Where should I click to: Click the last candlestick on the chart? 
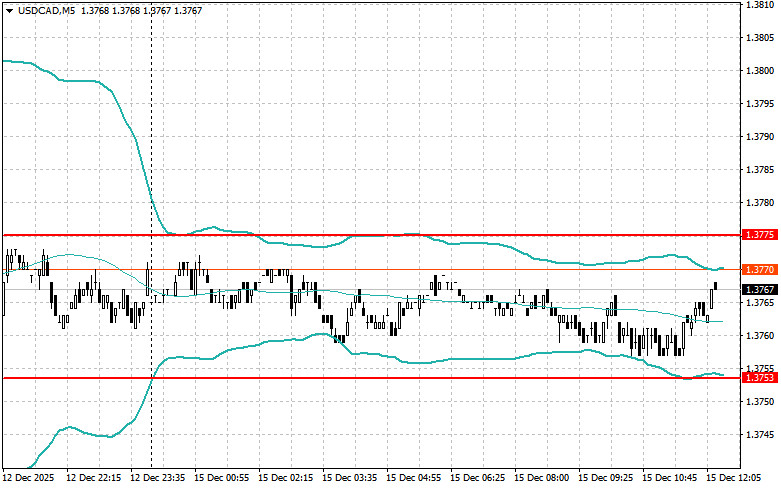pyautogui.click(x=716, y=285)
